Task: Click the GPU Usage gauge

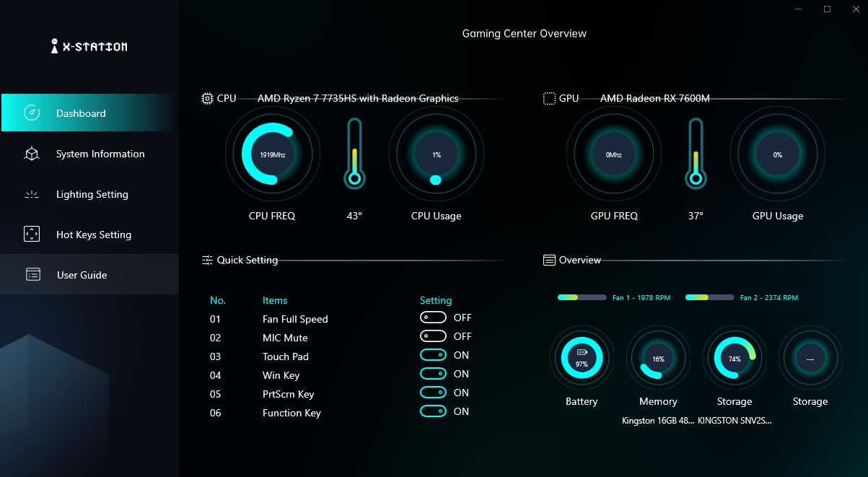Action: pyautogui.click(x=778, y=154)
